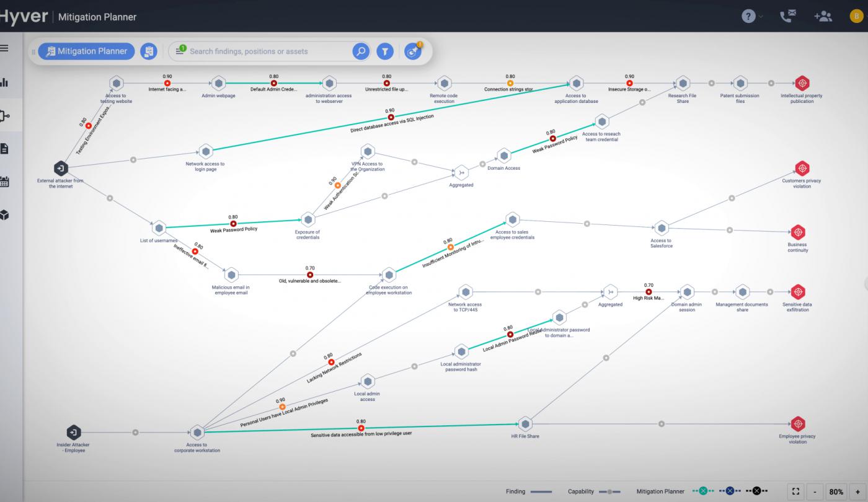868x502 pixels.
Task: Select the Patent submission files node
Action: tap(740, 83)
